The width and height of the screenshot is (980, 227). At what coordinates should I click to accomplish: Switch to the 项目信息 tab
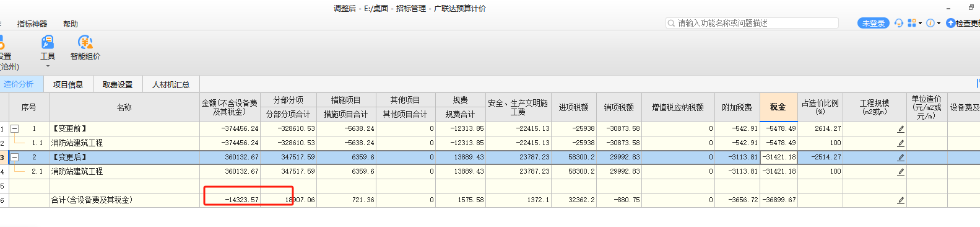click(x=68, y=84)
